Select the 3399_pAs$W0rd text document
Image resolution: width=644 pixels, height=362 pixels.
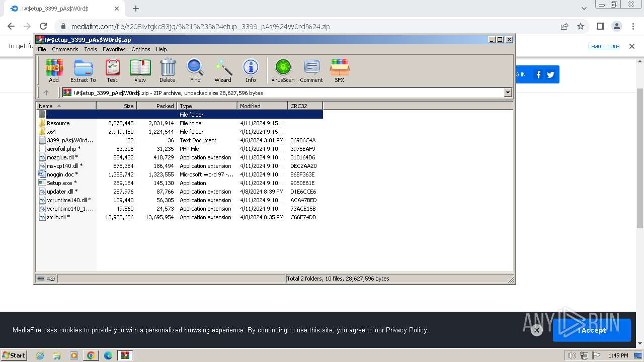180,140
